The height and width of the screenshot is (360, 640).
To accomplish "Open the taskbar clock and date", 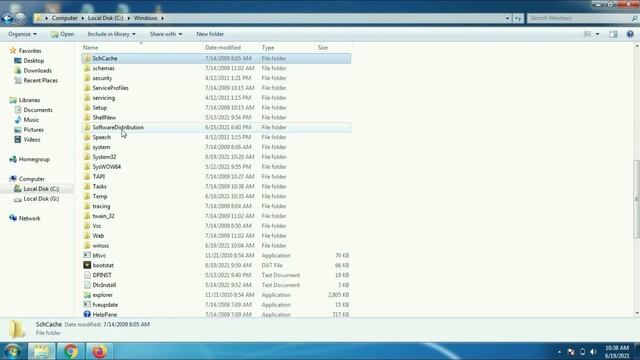I will tap(617, 352).
